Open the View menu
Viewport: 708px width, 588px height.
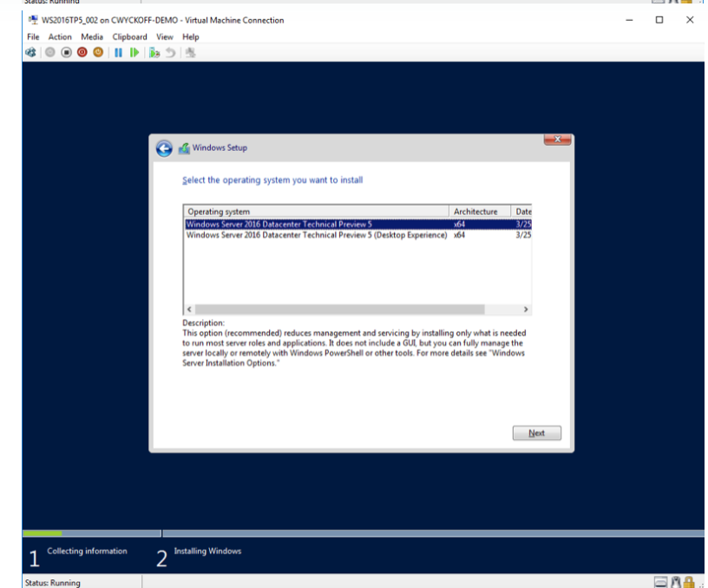pos(165,37)
